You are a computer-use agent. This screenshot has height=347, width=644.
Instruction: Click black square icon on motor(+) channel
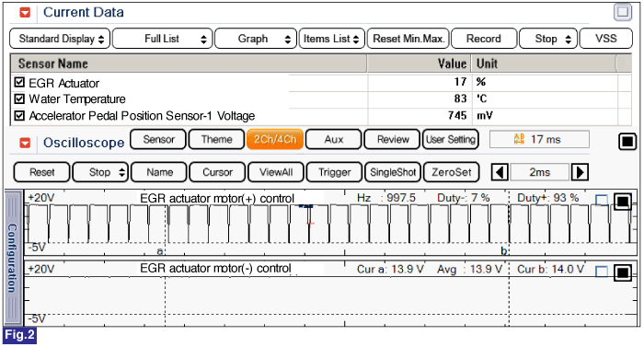click(x=623, y=202)
